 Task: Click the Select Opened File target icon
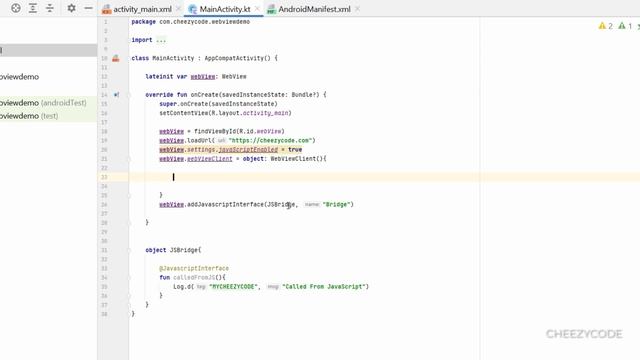click(x=16, y=8)
